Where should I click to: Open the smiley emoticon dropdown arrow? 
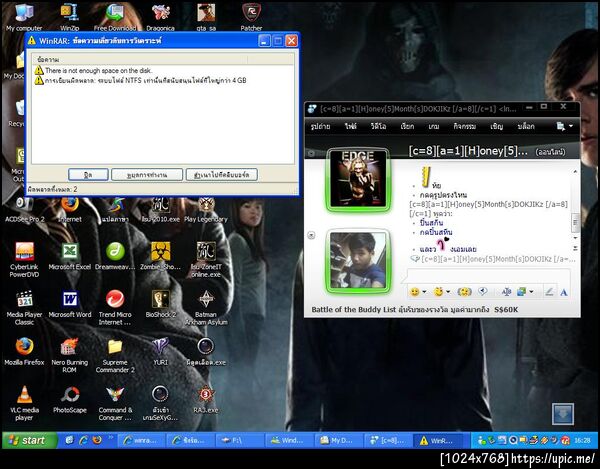tap(424, 292)
